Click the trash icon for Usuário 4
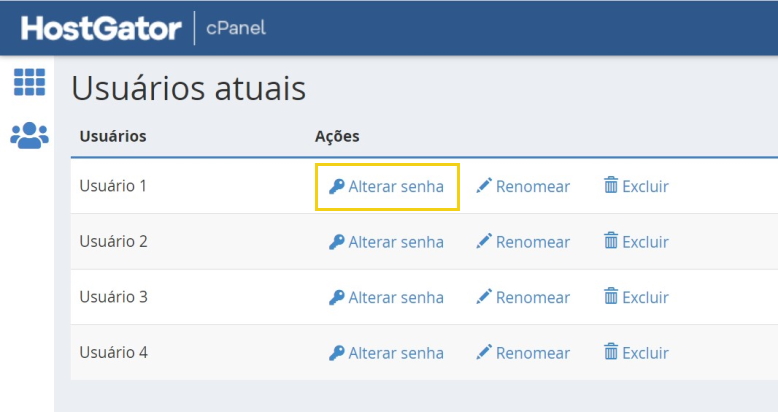This screenshot has height=412, width=778. (611, 351)
